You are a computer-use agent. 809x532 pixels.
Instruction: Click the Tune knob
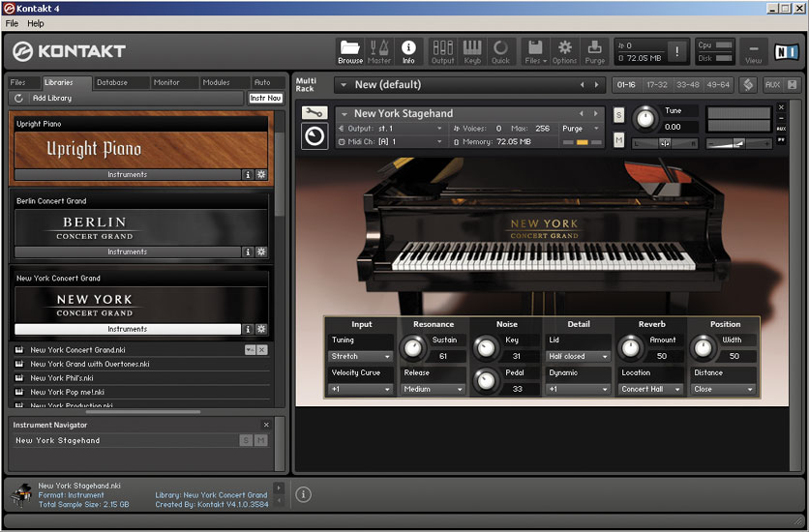pos(644,119)
